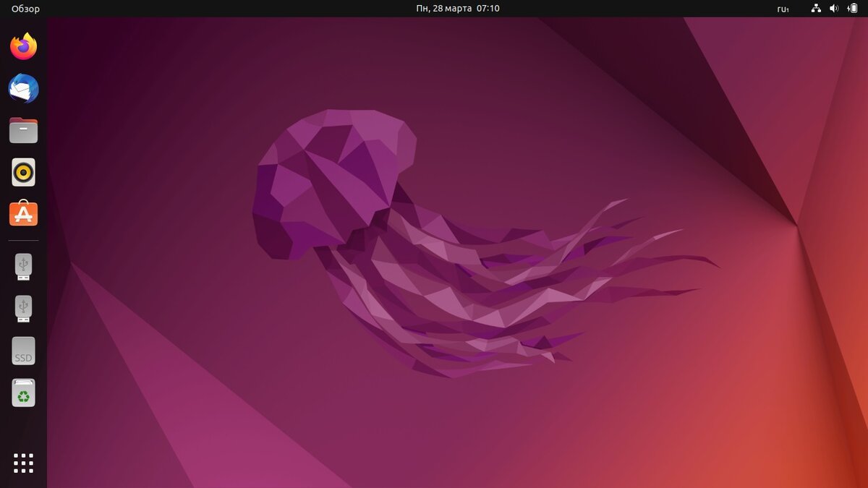868x488 pixels.
Task: Open the Files manager in the dock
Action: [x=23, y=131]
